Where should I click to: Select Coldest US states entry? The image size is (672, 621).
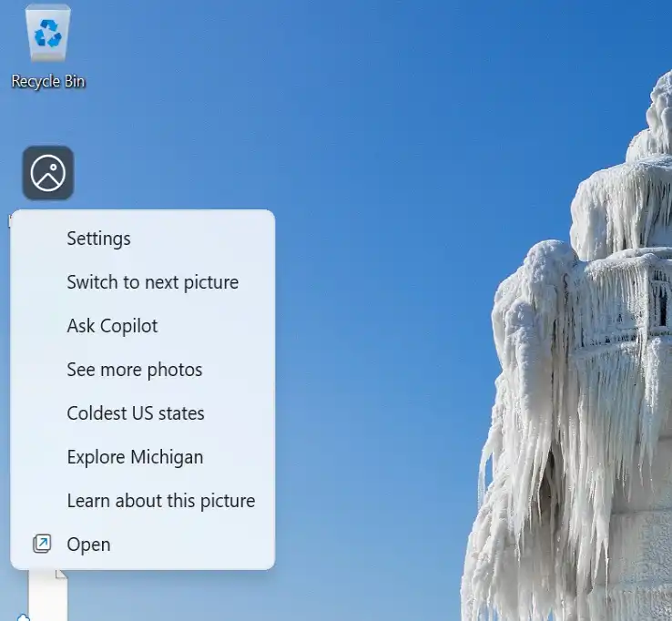[142, 413]
